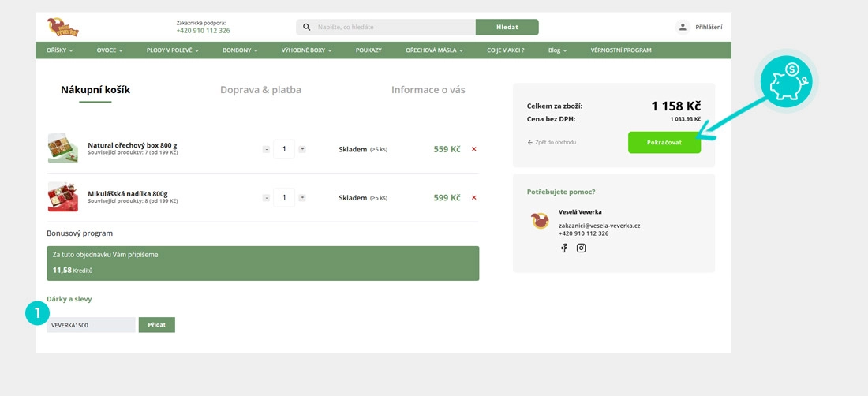This screenshot has height=396, width=868.
Task: Click the discount code input field
Action: pos(91,324)
